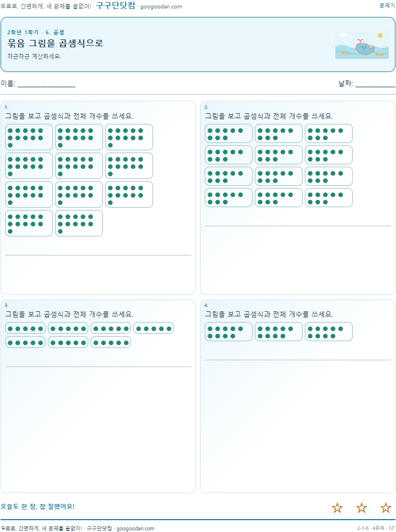Click the last dot group in problem 1's bottom row

tap(79, 223)
